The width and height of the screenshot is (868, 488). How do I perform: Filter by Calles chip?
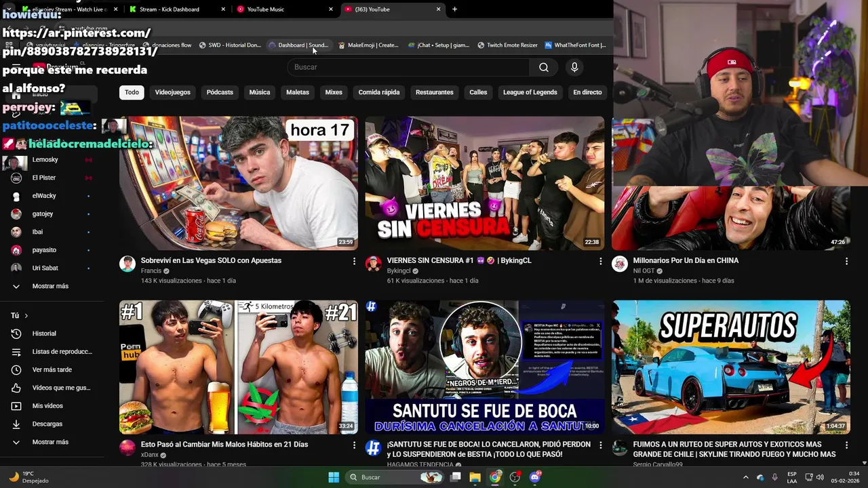pos(478,92)
